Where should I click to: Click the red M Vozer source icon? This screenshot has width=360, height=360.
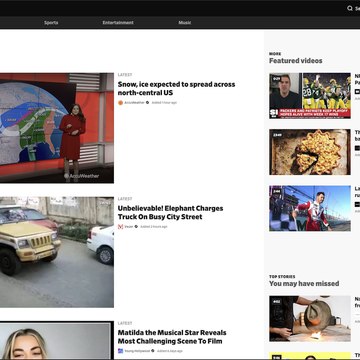[120, 227]
